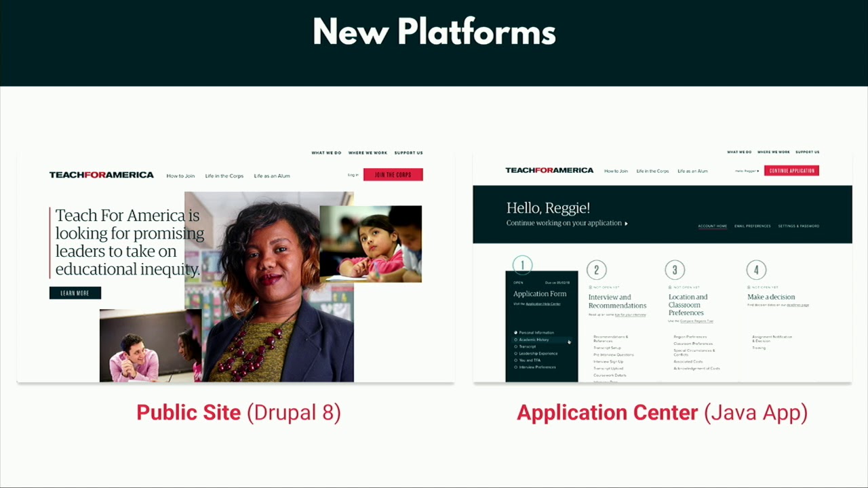Click the Special Circumstances & Conflicts item
The image size is (868, 488).
point(694,352)
